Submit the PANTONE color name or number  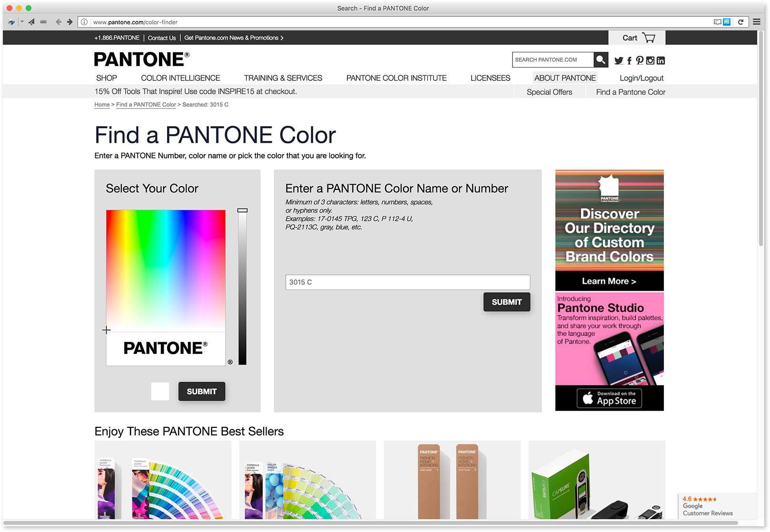[507, 302]
